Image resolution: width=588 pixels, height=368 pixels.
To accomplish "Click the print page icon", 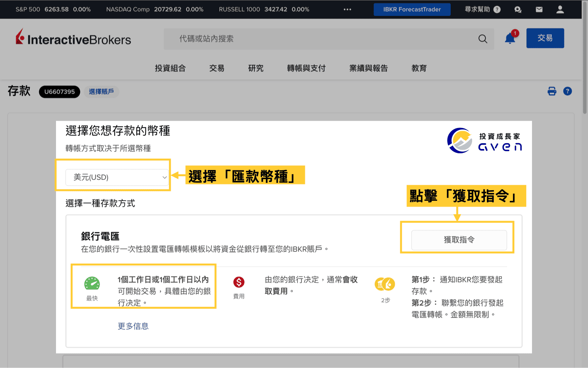I will 552,91.
